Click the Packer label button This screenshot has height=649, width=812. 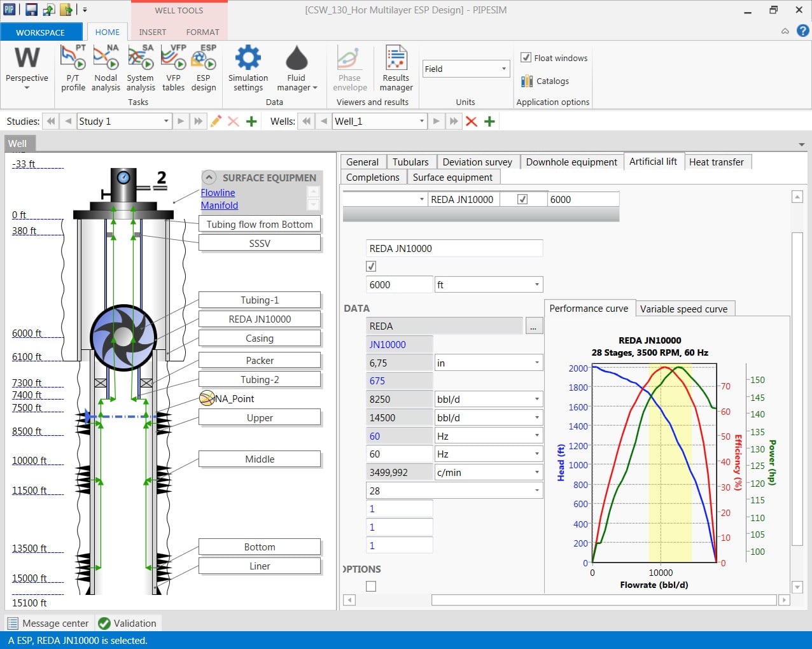[x=260, y=360]
